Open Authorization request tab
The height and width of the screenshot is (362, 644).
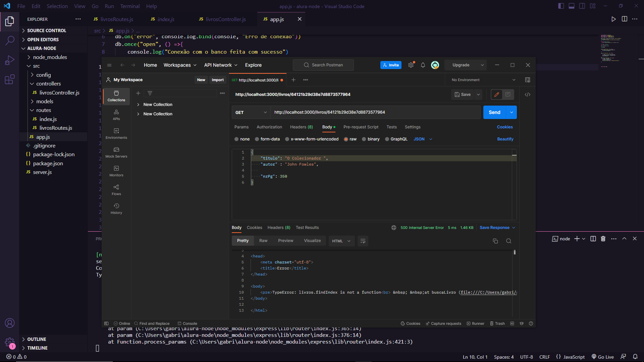click(269, 127)
